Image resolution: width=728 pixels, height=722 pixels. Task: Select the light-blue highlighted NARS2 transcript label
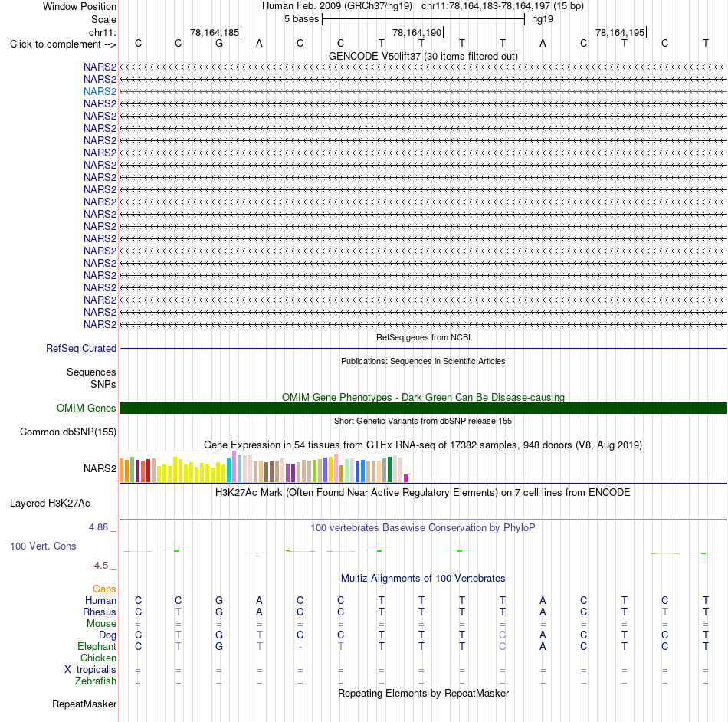coord(100,91)
